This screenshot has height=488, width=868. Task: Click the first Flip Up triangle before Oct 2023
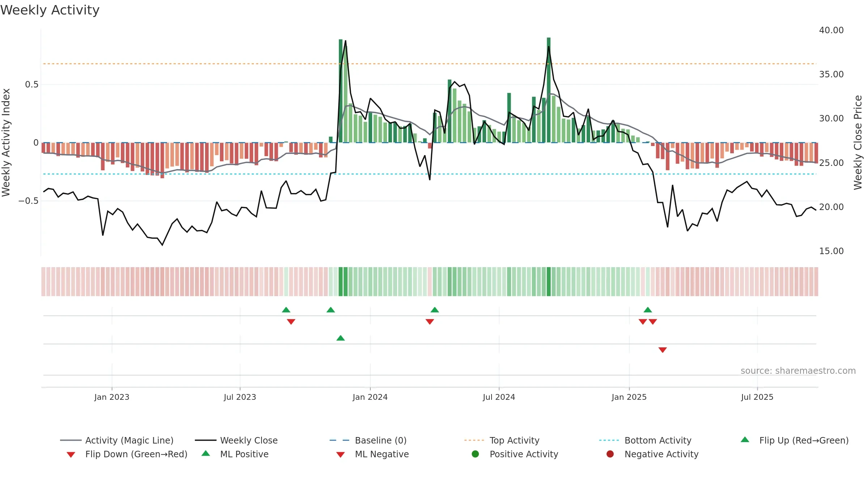click(x=286, y=310)
